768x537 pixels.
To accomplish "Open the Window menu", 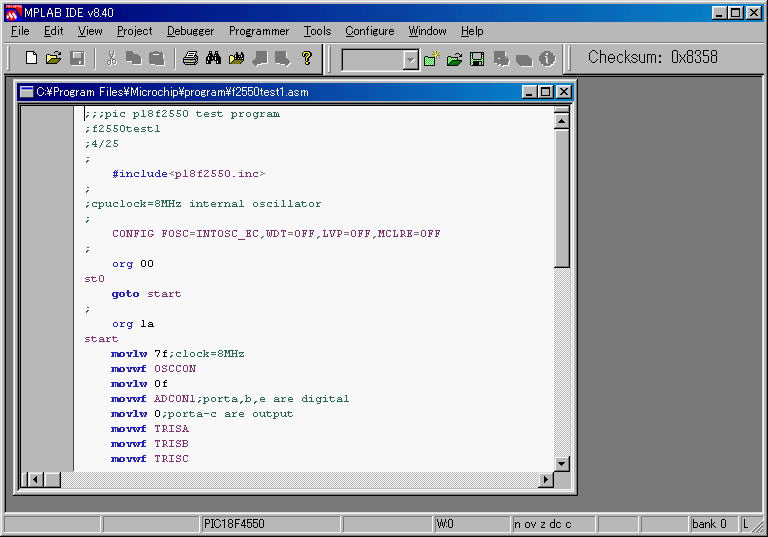I will (x=428, y=31).
